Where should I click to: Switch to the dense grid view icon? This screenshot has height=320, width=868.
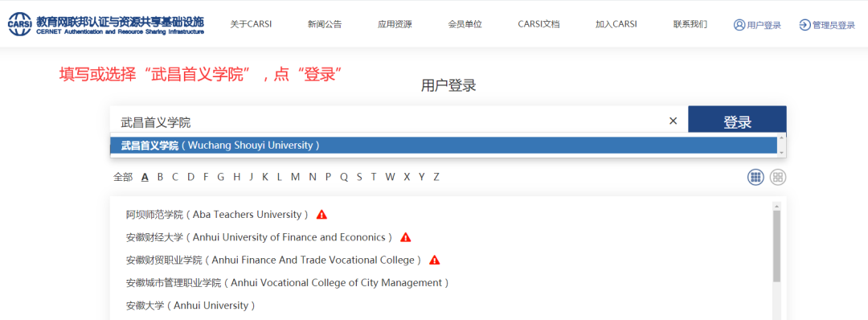pyautogui.click(x=756, y=177)
